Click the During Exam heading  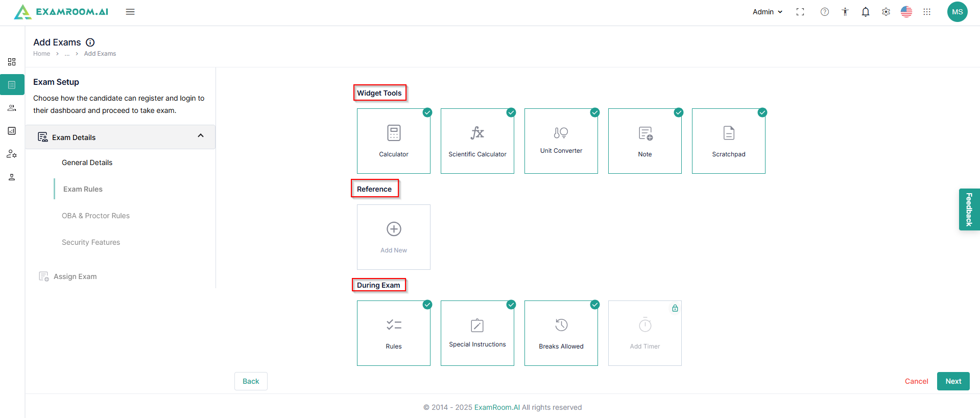378,285
